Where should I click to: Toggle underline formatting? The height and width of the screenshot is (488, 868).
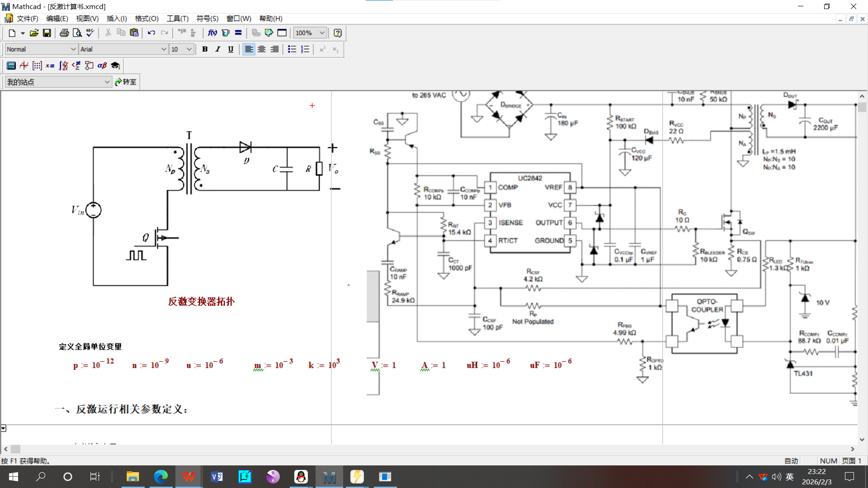click(x=231, y=49)
